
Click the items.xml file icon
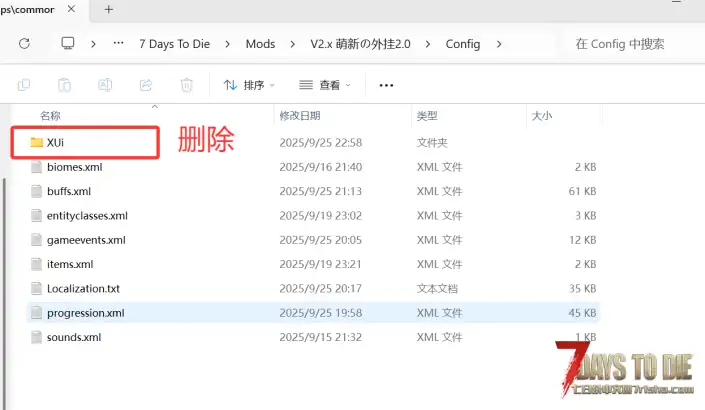[36, 264]
